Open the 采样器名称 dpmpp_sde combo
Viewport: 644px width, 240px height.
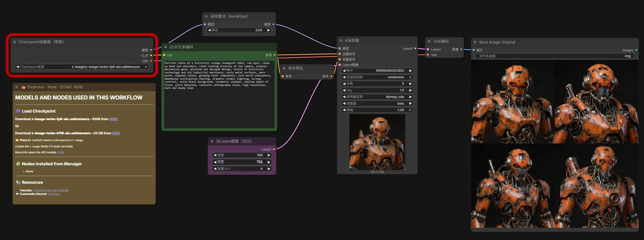pos(377,97)
